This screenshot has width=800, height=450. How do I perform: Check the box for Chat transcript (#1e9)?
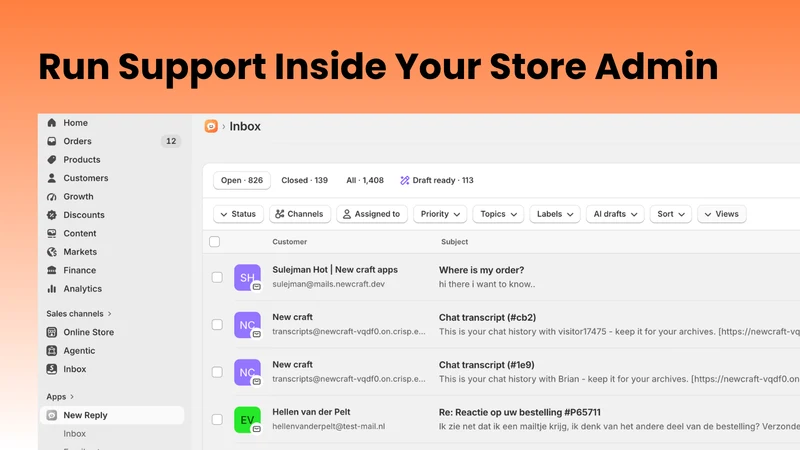click(217, 372)
